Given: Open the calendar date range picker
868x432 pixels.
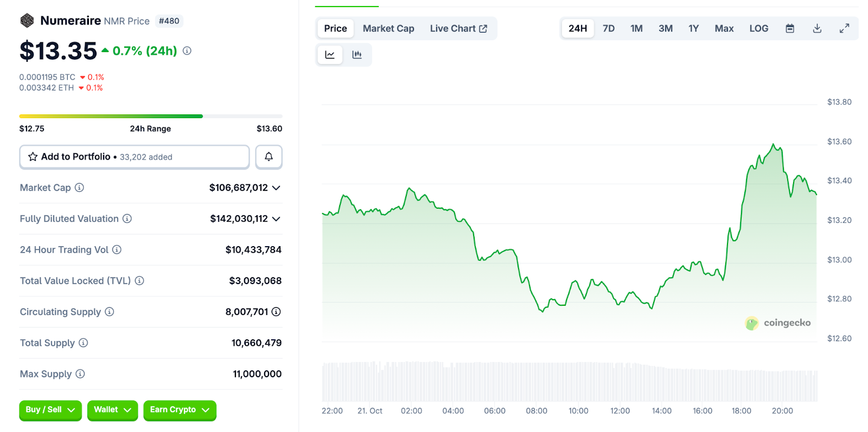Looking at the screenshot, I should coord(790,29).
